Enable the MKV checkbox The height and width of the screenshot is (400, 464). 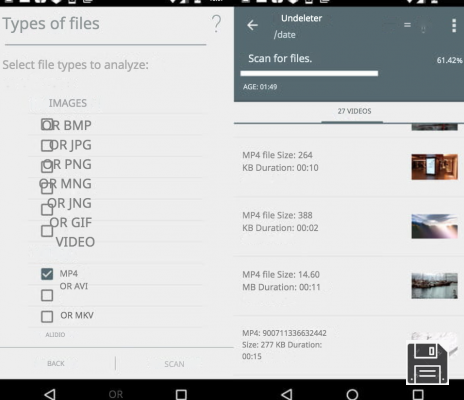(x=47, y=316)
